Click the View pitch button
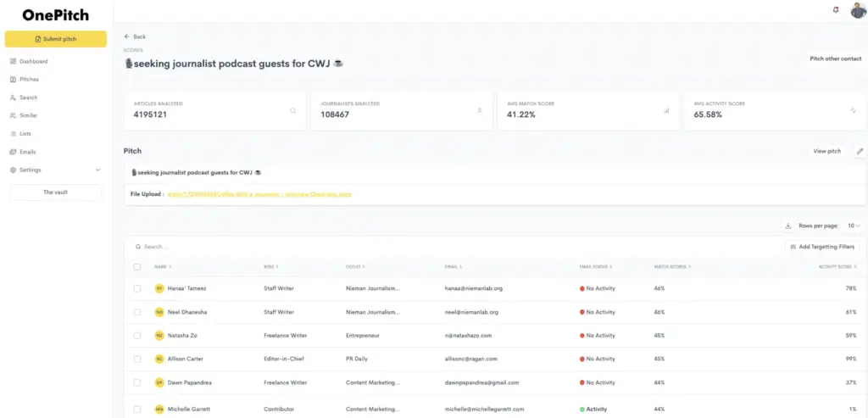868x418 pixels. coord(826,151)
